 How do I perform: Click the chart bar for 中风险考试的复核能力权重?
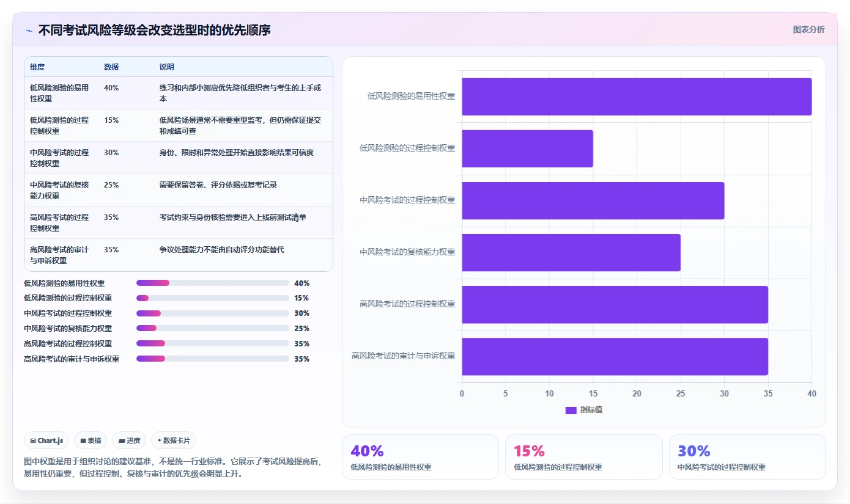click(571, 252)
